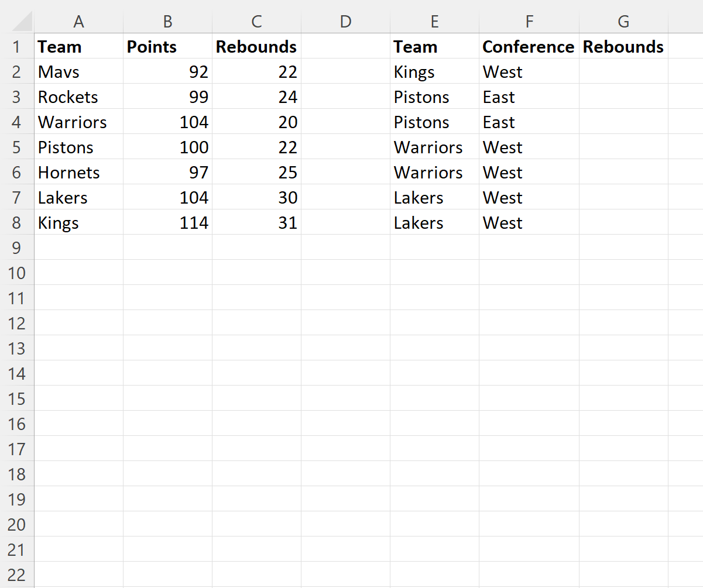Click cell with rebounds value 31
This screenshot has width=703, height=588.
click(x=256, y=223)
